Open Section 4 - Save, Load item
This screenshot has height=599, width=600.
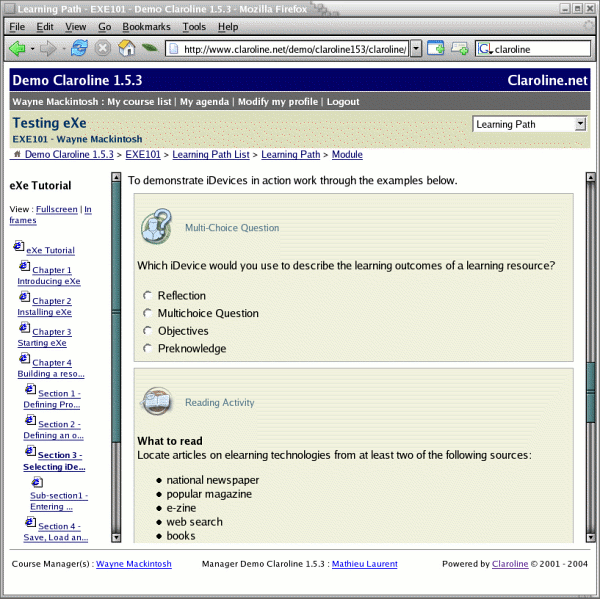pos(56,531)
